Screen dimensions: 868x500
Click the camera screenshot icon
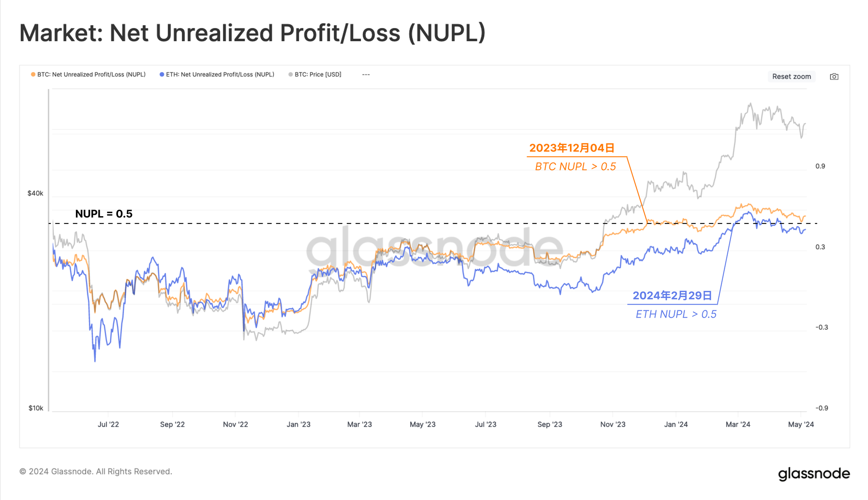tap(834, 76)
